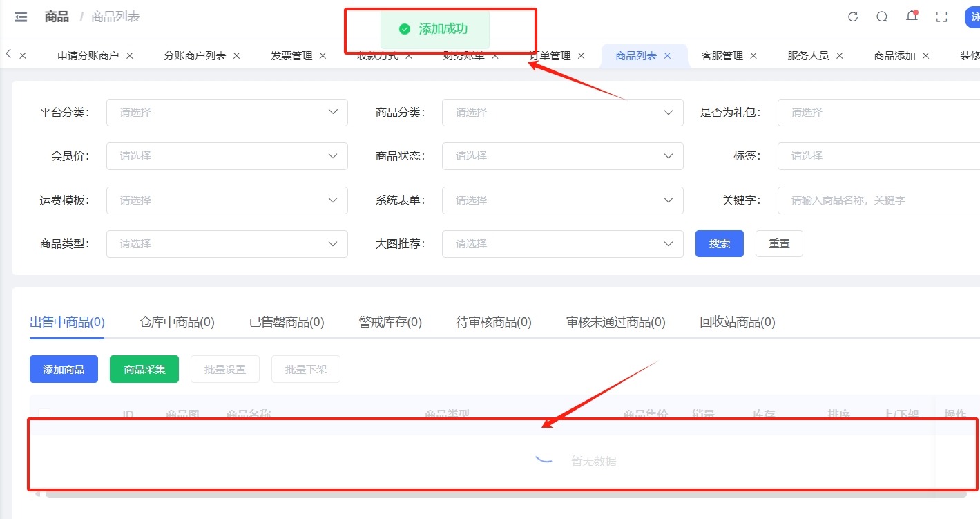Click the refresh icon in header
Viewport: 980px width, 519px height.
[x=853, y=17]
